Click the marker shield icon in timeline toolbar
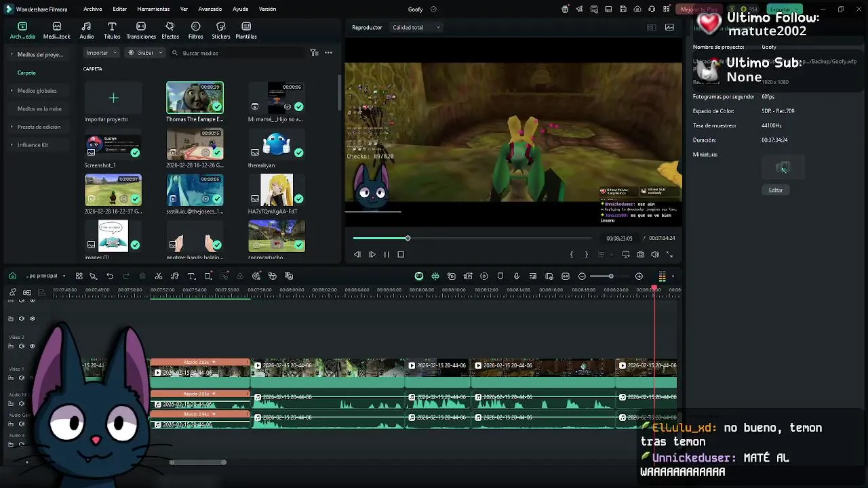 point(500,277)
